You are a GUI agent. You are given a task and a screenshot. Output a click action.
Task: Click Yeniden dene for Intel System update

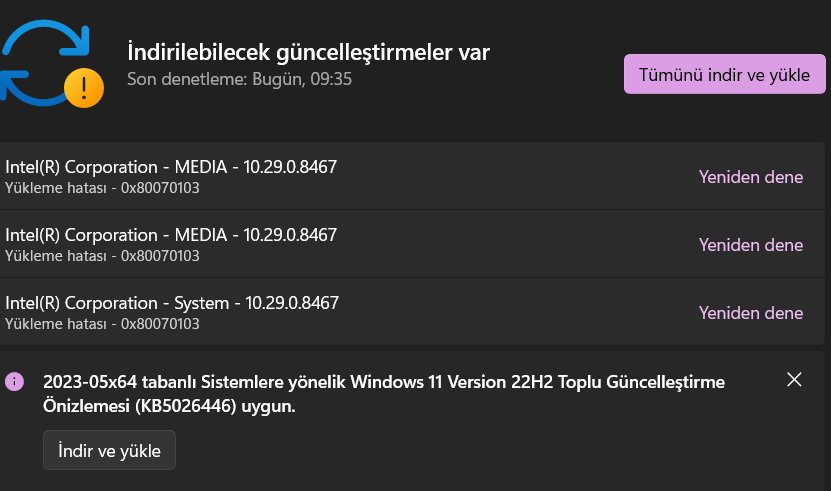pos(750,313)
